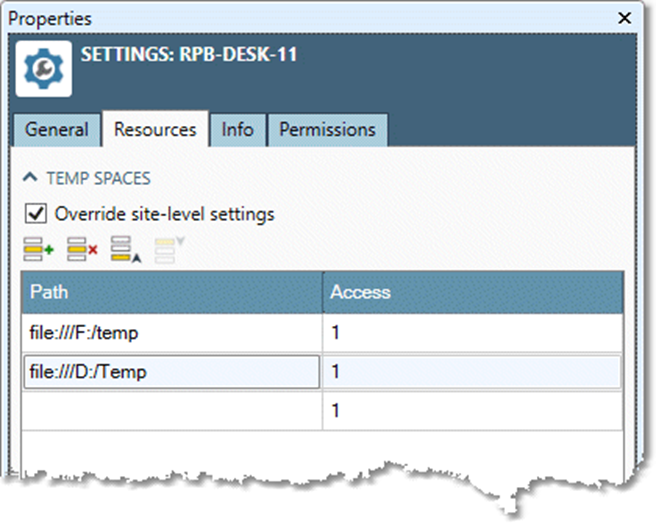This screenshot has height=525, width=656.
Task: Click Access value for file:///F:/temp row
Action: [x=472, y=333]
